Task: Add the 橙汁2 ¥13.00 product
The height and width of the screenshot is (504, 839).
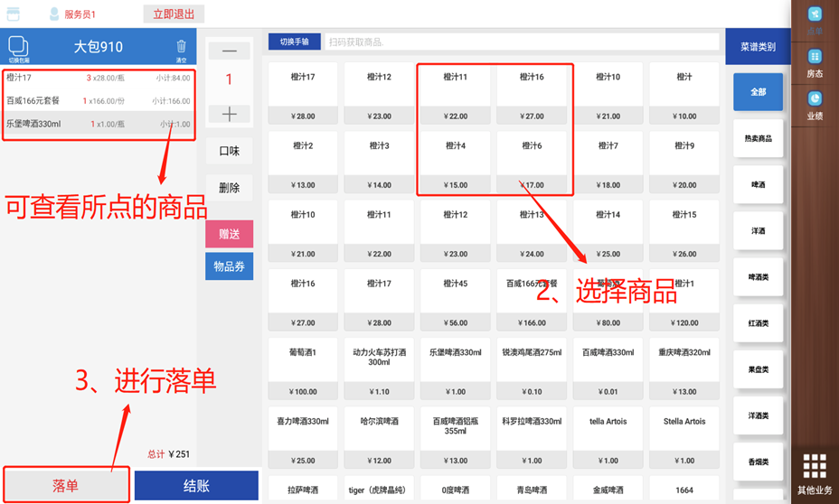Action: click(303, 162)
